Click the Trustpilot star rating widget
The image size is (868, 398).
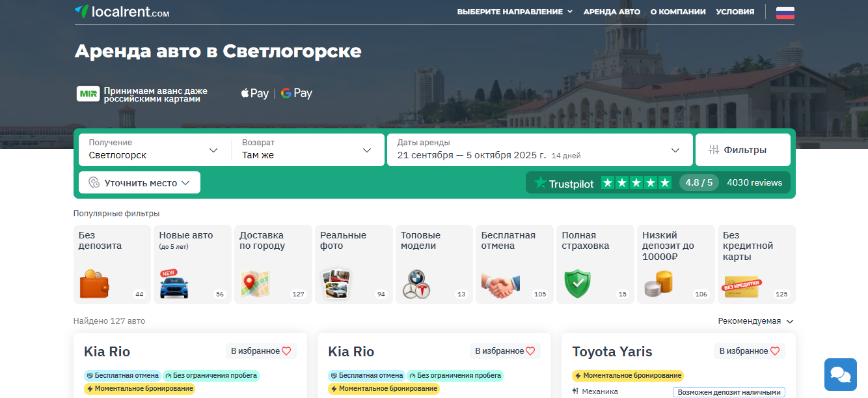(x=660, y=183)
